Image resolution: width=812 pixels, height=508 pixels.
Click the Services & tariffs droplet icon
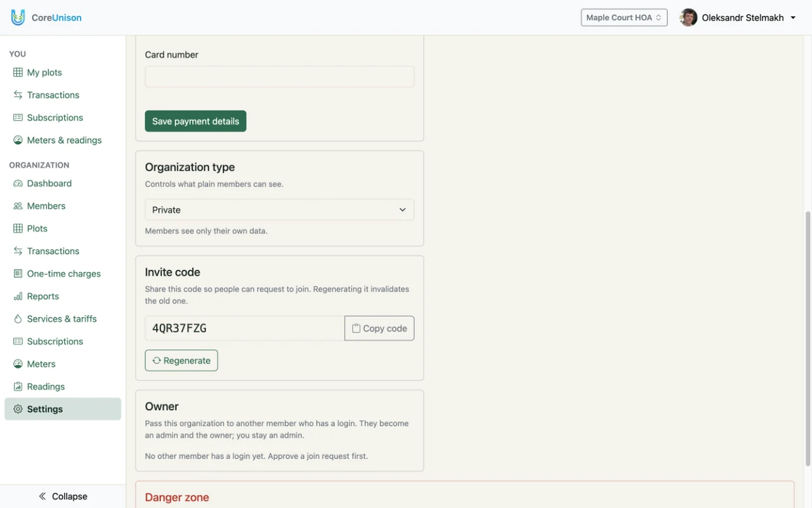tap(18, 319)
